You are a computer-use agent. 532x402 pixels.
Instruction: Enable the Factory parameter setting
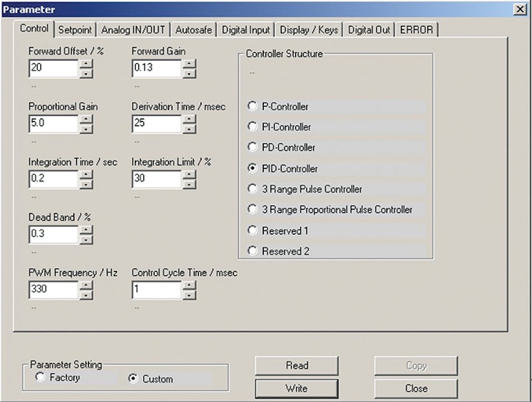pyautogui.click(x=40, y=378)
